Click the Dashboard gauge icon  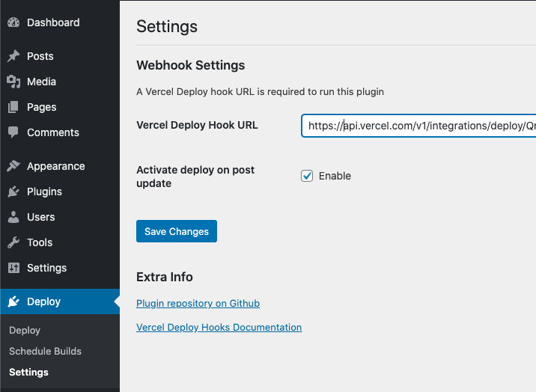point(13,22)
